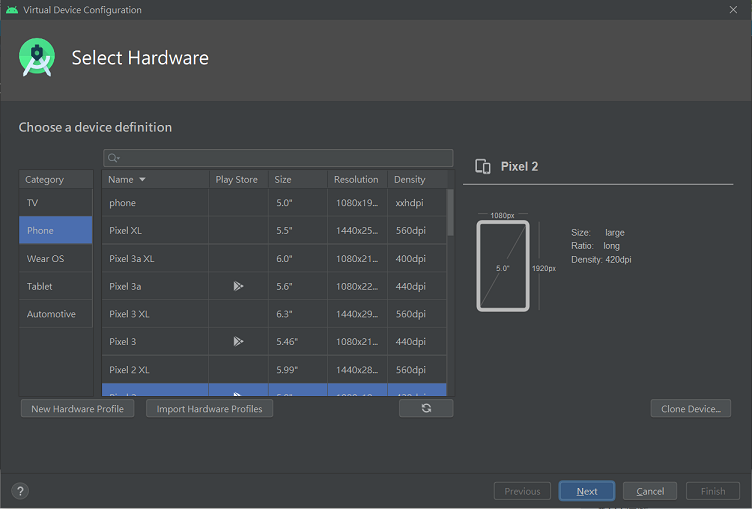Click the Finish button
This screenshot has width=752, height=509.
tap(713, 491)
